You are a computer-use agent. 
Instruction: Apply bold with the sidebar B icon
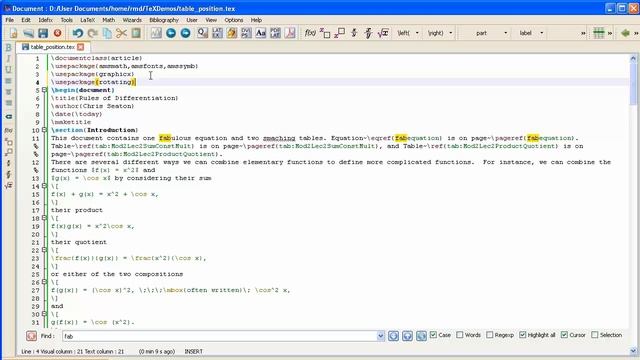pos(8,48)
